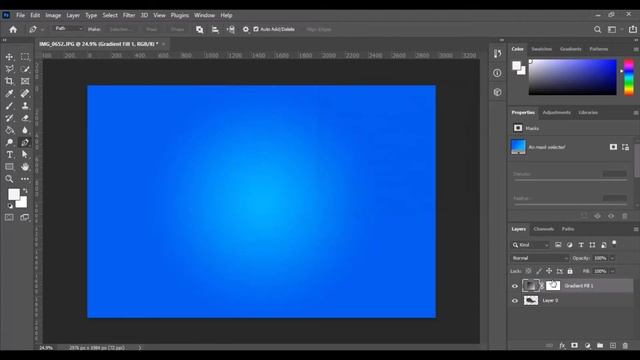Create a new group with the folder icon
Viewport: 640px width, 360px height.
600,346
